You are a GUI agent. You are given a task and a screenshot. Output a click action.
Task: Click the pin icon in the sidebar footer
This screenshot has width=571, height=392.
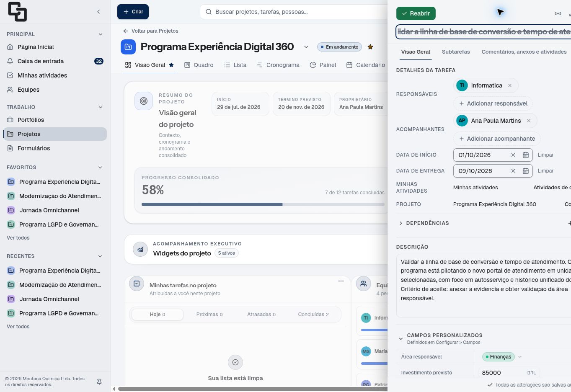(99, 382)
